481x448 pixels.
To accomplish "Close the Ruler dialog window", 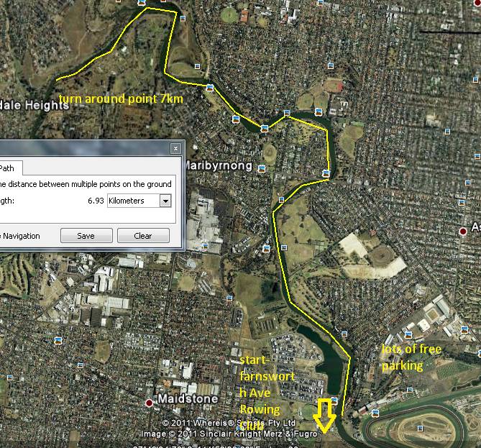I will tap(175, 149).
